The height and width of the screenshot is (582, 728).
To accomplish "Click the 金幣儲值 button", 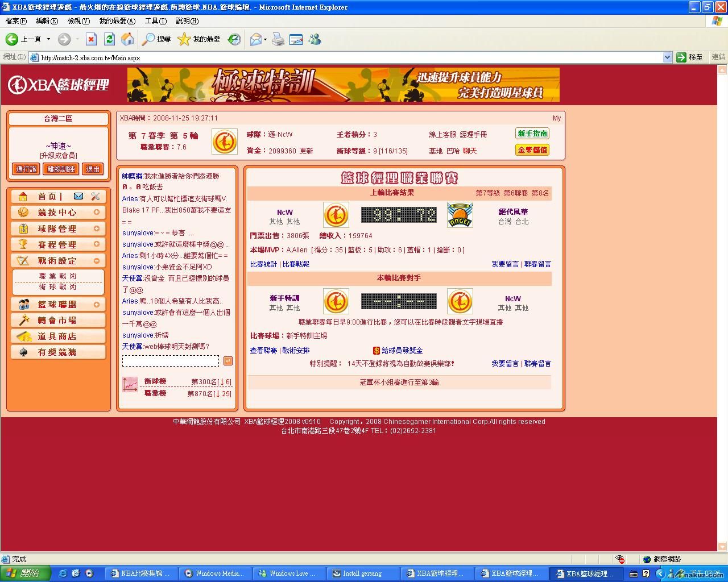I will [x=532, y=150].
